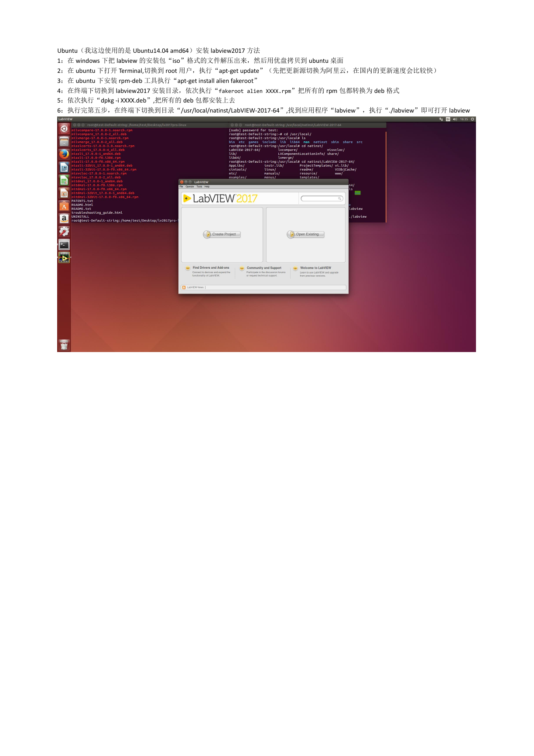This screenshot has height=756, width=534.
Task: Click the "natinst" directory in ls output
Action: (320, 142)
